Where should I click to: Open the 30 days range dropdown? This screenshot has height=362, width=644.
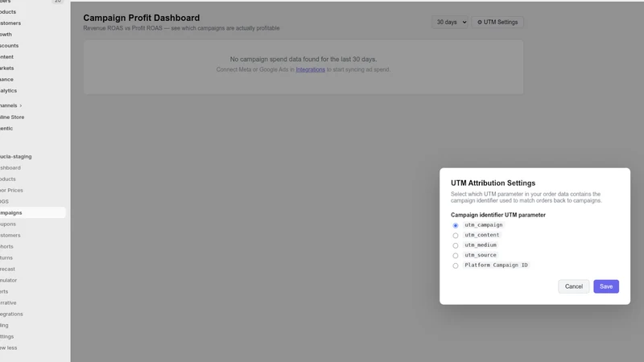pyautogui.click(x=449, y=23)
